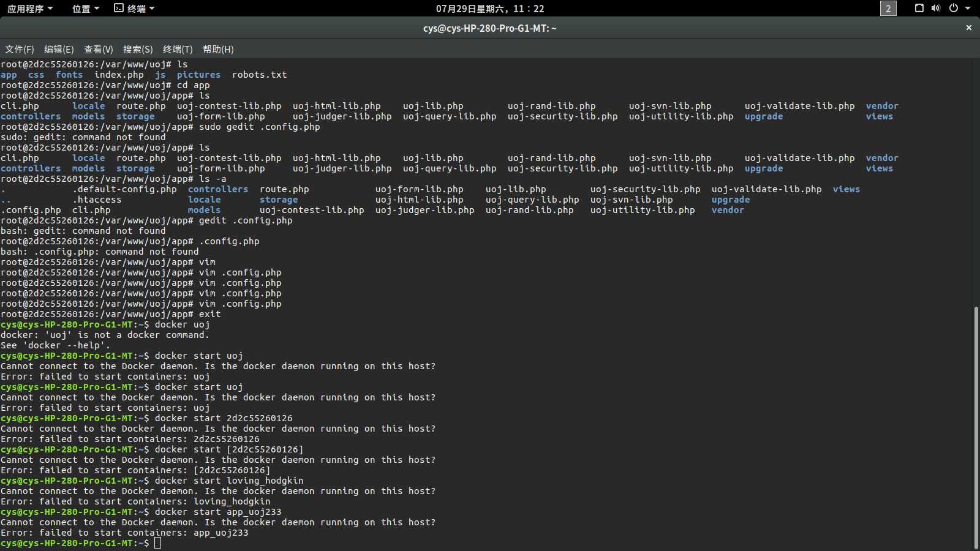This screenshot has width=980, height=551.
Task: Open the 终端(T) menu
Action: point(178,49)
